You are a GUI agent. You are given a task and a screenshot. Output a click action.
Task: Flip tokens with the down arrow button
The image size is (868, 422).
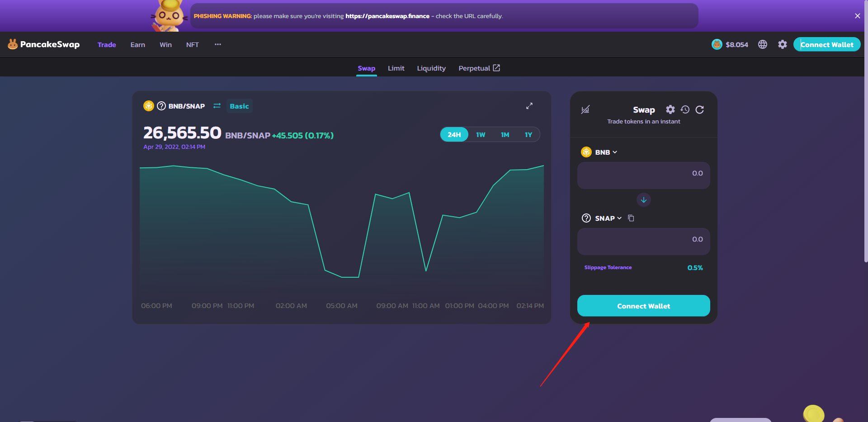pos(644,200)
